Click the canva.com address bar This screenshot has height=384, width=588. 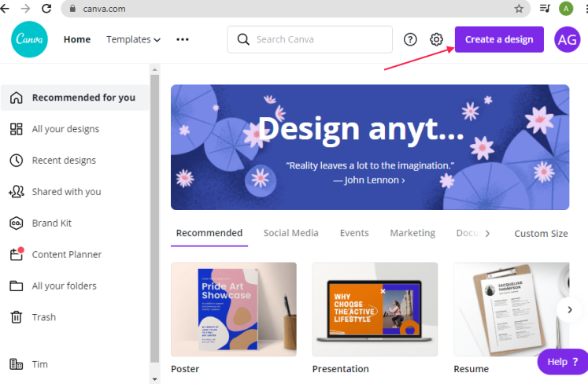point(295,9)
